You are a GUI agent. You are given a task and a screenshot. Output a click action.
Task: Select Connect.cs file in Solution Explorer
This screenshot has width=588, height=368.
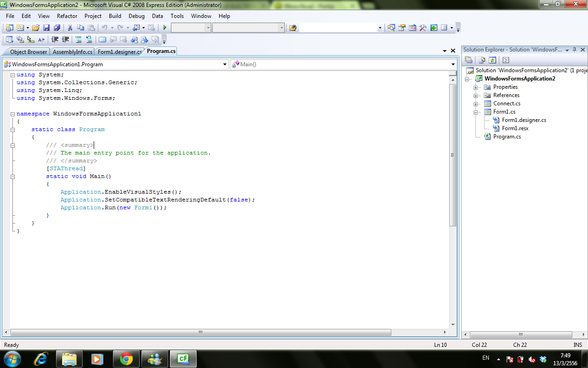[x=506, y=103]
